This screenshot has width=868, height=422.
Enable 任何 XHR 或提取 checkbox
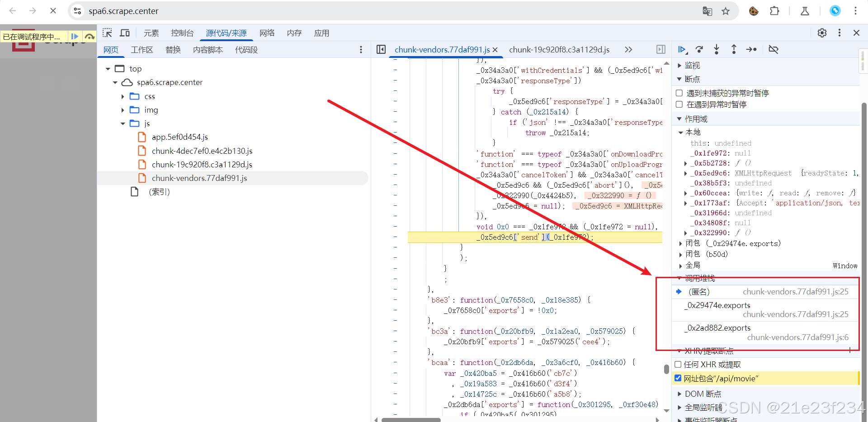pyautogui.click(x=678, y=364)
